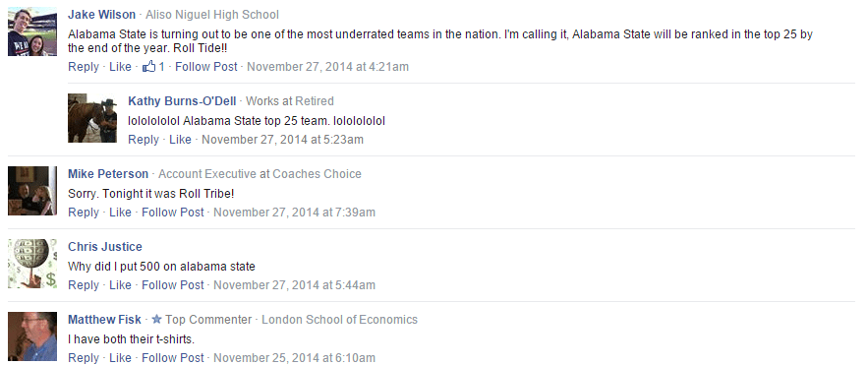Open Kathy Burns-O'Dell's avatar thumbnail
Image resolution: width=868 pixels, height=366 pixels.
(92, 118)
